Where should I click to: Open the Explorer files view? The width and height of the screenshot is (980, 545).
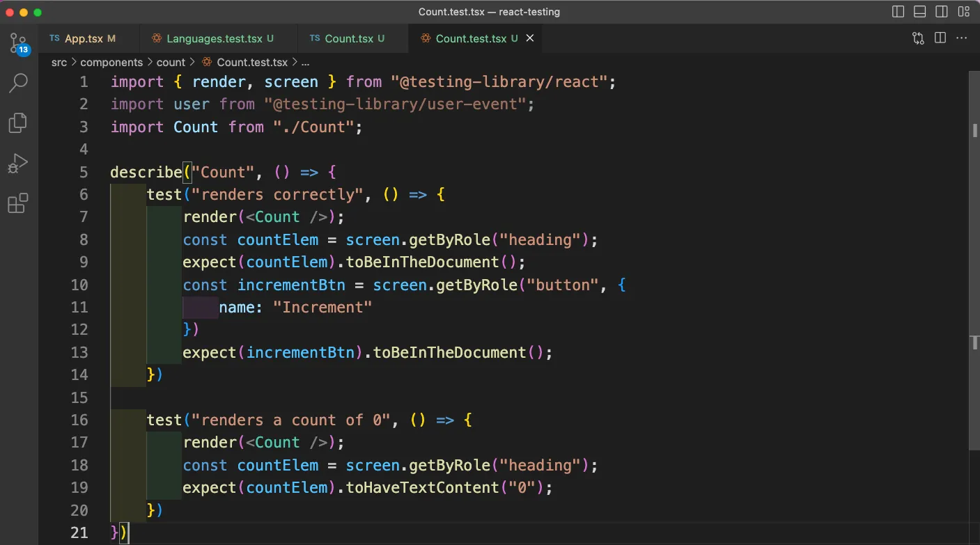pos(18,123)
